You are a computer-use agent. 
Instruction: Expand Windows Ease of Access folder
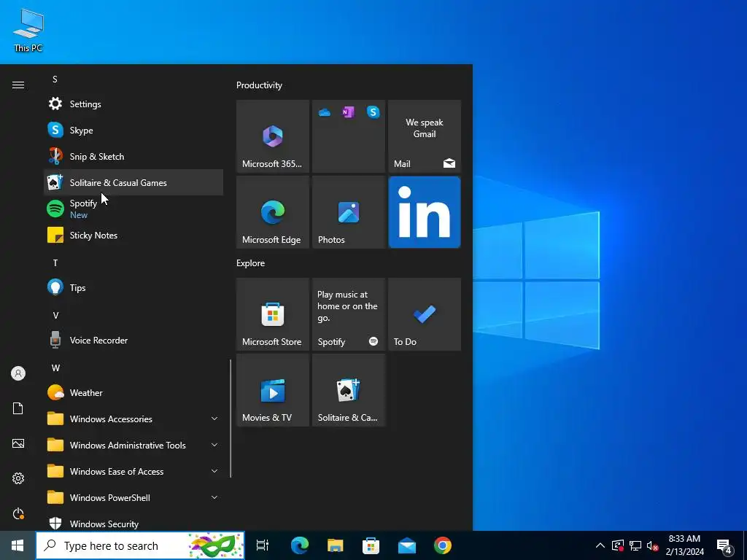(x=133, y=471)
